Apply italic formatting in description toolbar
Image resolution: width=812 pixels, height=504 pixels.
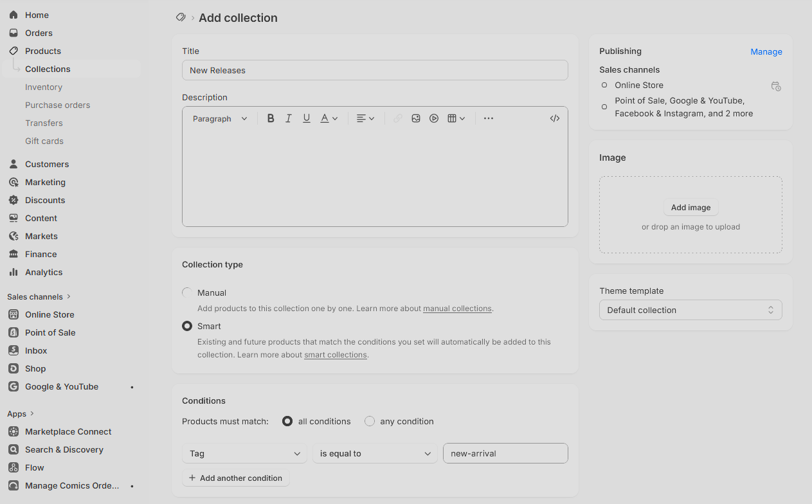(289, 118)
